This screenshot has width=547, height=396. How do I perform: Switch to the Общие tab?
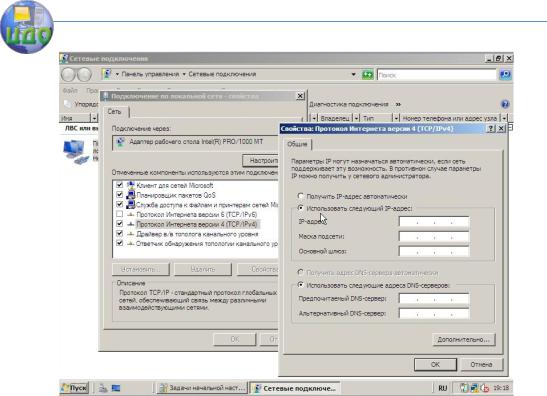coord(297,144)
